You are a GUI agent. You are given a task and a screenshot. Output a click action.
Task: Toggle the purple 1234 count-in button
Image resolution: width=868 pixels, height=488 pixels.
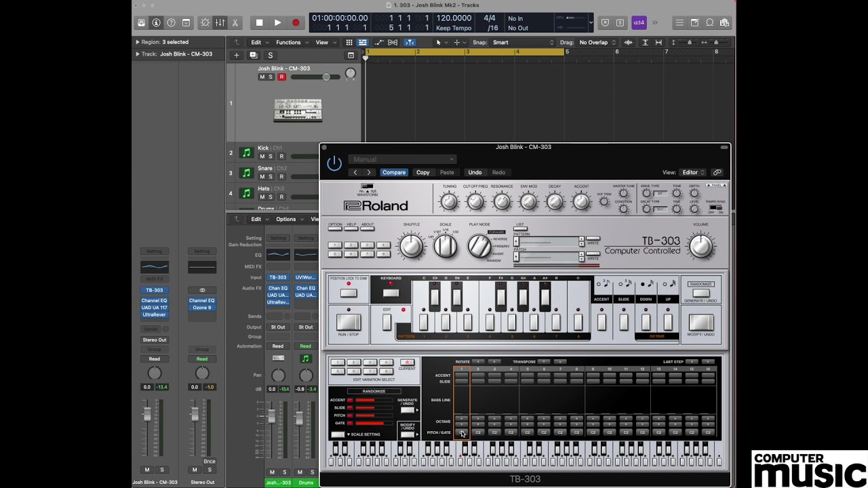(639, 22)
